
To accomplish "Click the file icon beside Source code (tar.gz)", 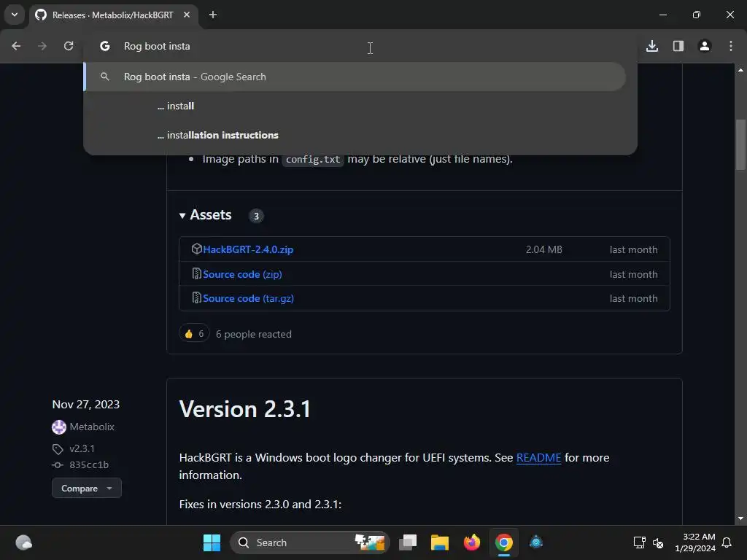I will tap(196, 298).
